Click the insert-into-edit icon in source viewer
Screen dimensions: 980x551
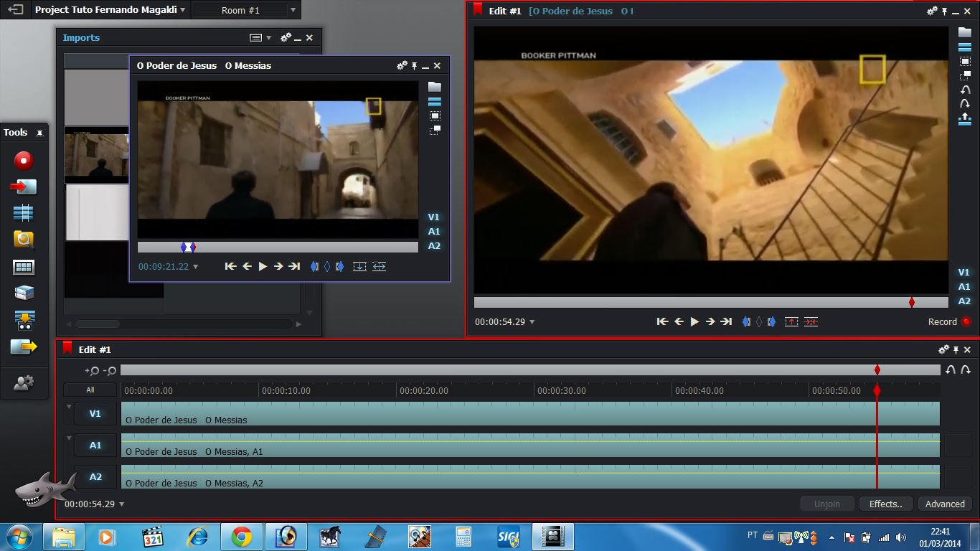click(359, 266)
